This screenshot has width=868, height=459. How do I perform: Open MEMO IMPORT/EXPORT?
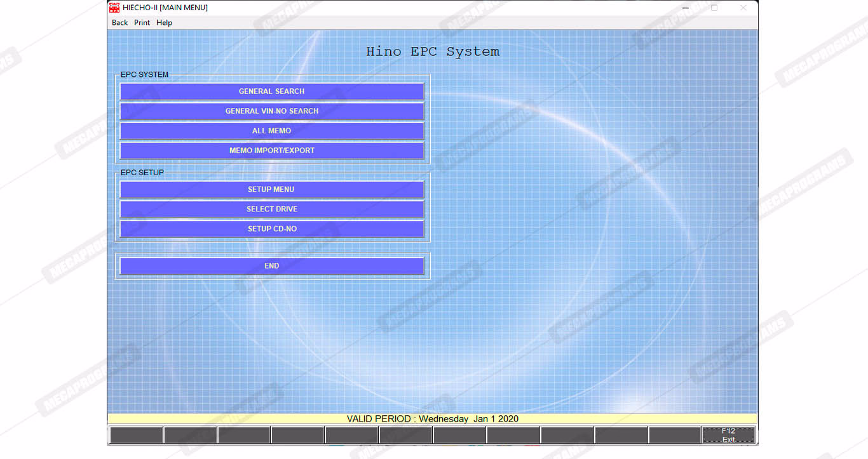(271, 150)
